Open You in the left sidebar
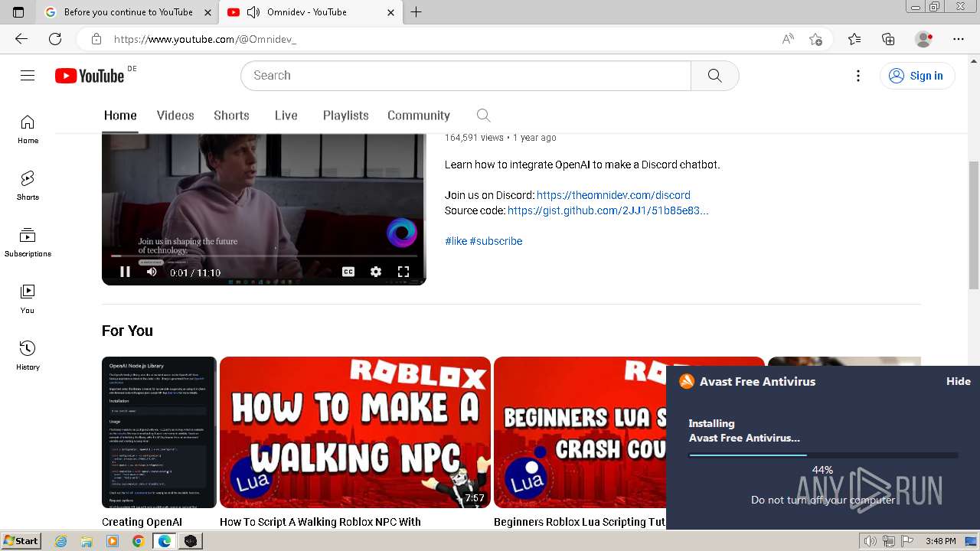Image resolution: width=980 pixels, height=551 pixels. 28,299
